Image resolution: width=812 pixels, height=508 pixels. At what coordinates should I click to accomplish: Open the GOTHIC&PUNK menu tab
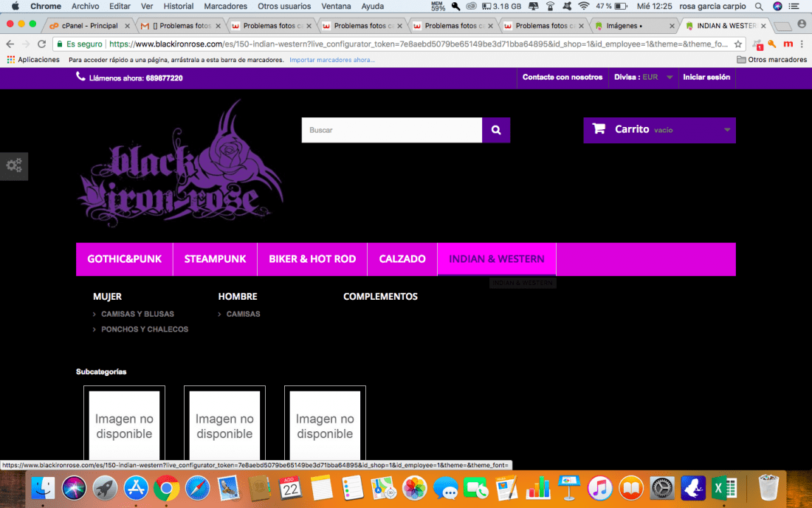(124, 259)
